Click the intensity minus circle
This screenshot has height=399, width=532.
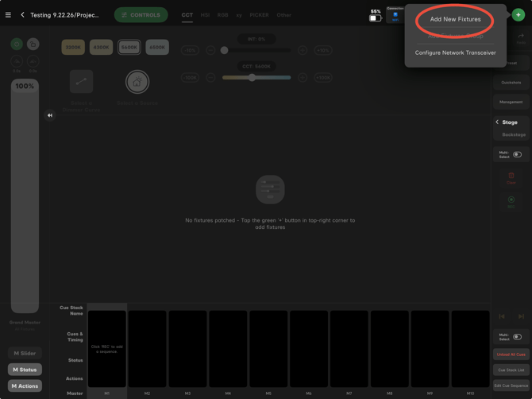tap(210, 51)
